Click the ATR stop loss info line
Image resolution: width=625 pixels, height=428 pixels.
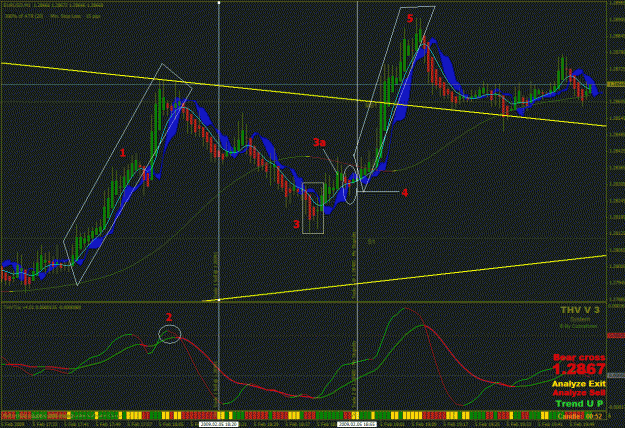coord(53,16)
